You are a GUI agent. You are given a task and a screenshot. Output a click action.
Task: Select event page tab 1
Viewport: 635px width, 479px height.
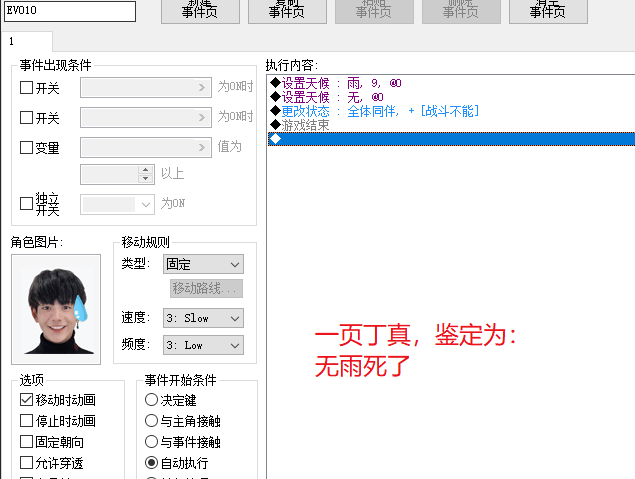tap(27, 41)
